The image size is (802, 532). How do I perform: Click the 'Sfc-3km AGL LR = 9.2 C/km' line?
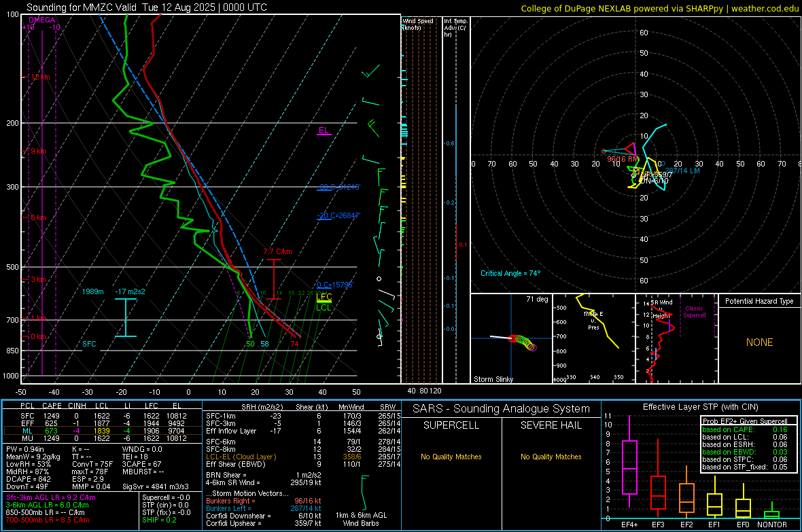tap(51, 497)
